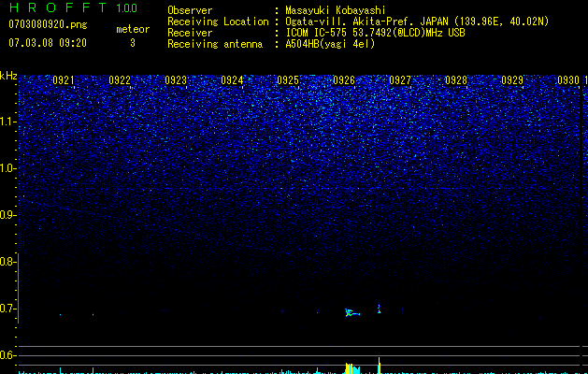Click the 0.7 kHz axis label
This screenshot has width=588, height=374.
click(7, 309)
